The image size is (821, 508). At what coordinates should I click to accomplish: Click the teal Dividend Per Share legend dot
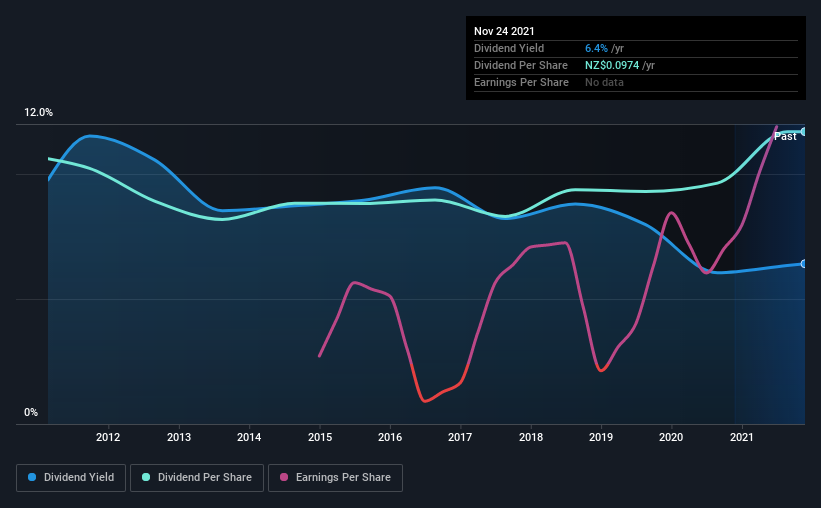[x=146, y=477]
